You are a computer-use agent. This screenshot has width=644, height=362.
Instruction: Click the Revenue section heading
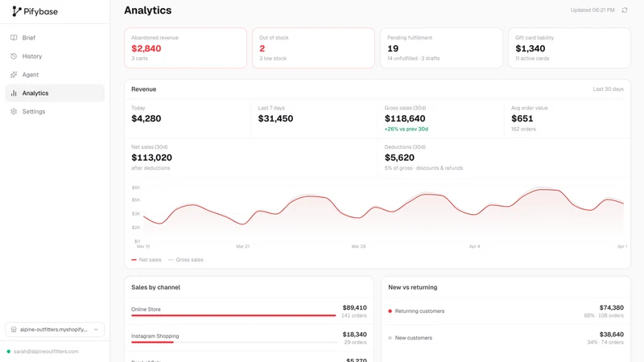click(144, 89)
